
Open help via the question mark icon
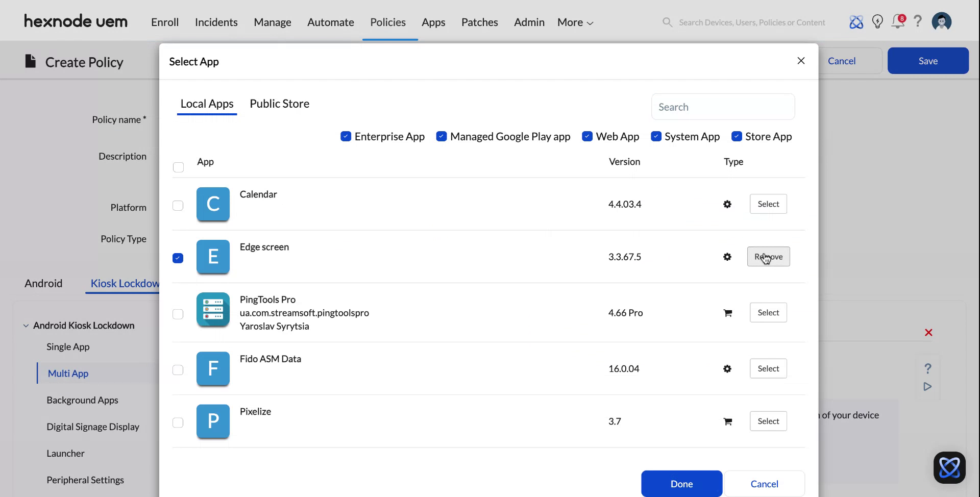click(918, 21)
